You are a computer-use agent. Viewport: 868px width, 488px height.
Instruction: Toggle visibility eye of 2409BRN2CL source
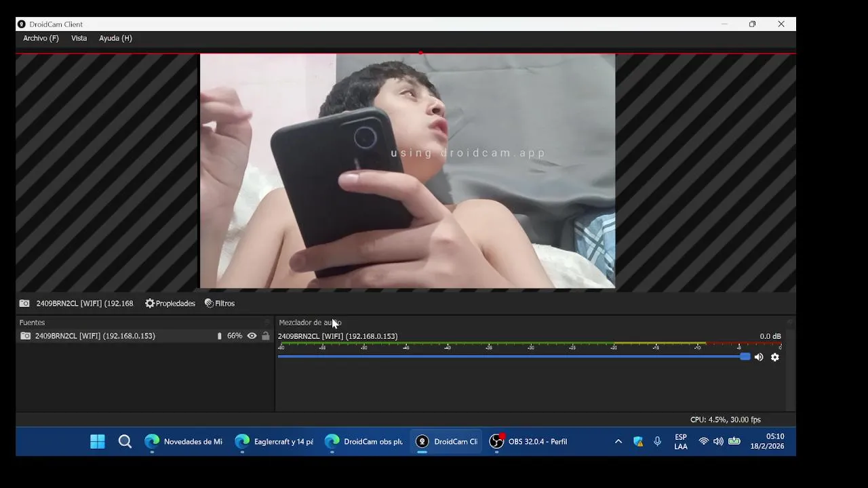[x=252, y=336]
